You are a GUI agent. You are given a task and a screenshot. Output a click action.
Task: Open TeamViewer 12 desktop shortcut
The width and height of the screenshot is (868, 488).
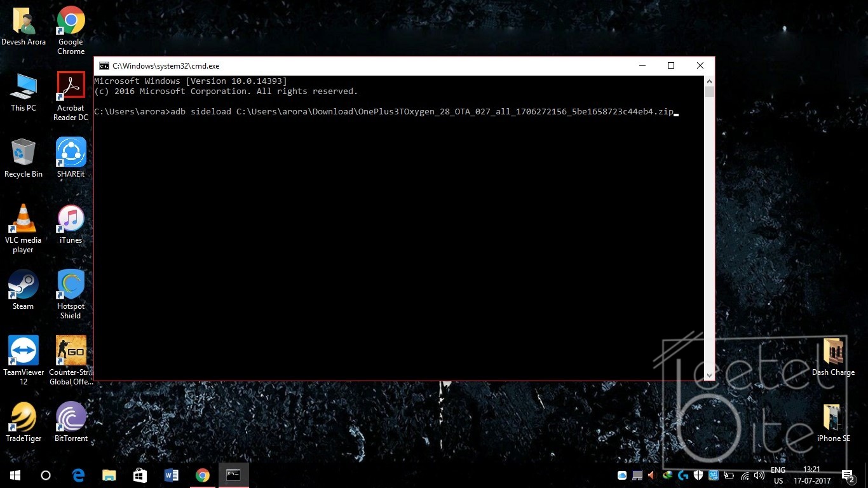click(x=24, y=351)
